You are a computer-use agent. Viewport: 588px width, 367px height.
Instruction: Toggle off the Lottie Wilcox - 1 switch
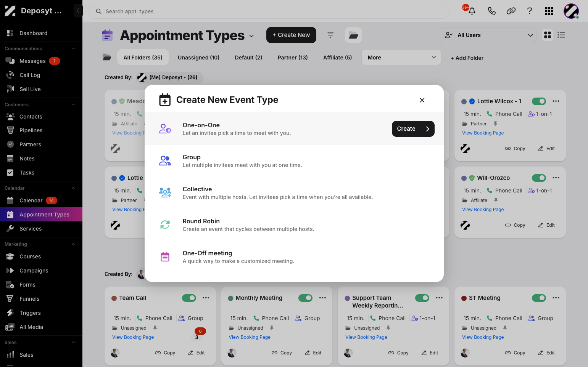pos(539,101)
